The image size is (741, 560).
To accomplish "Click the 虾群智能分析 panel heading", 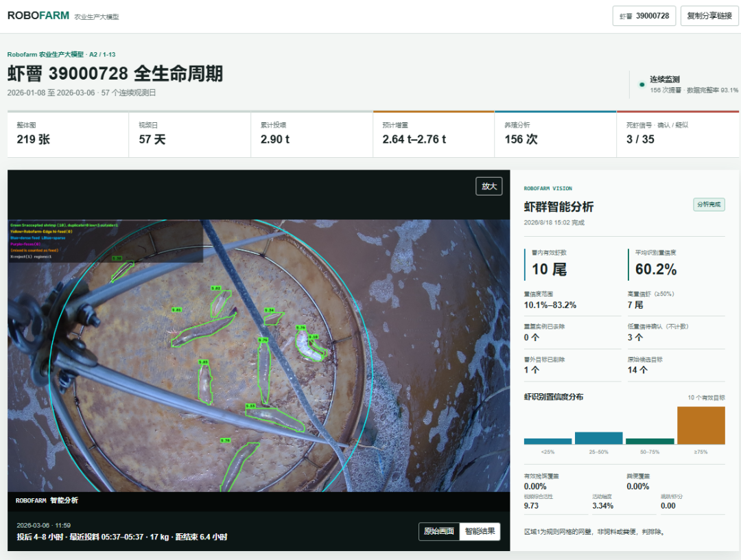I will pos(558,207).
